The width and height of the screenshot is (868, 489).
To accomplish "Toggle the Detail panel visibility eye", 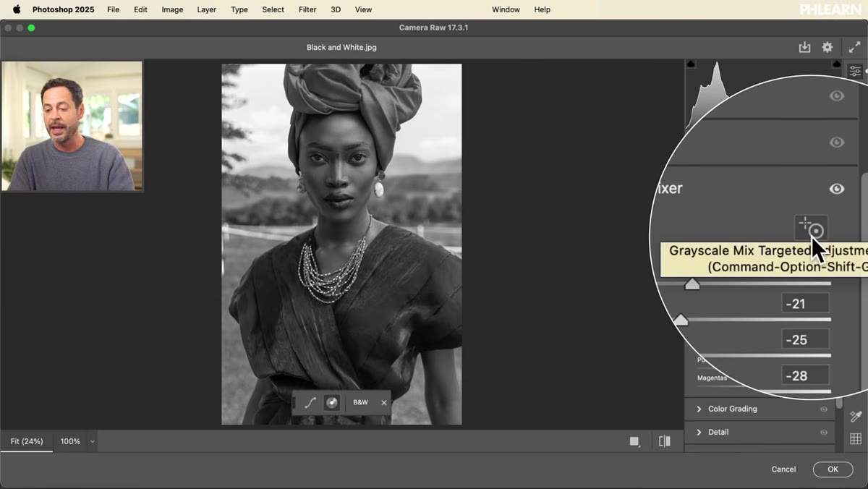I will coord(823,432).
